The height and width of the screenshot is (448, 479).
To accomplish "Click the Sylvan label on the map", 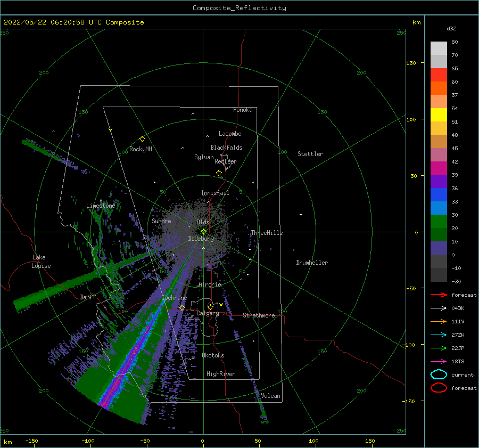I will click(x=204, y=157).
